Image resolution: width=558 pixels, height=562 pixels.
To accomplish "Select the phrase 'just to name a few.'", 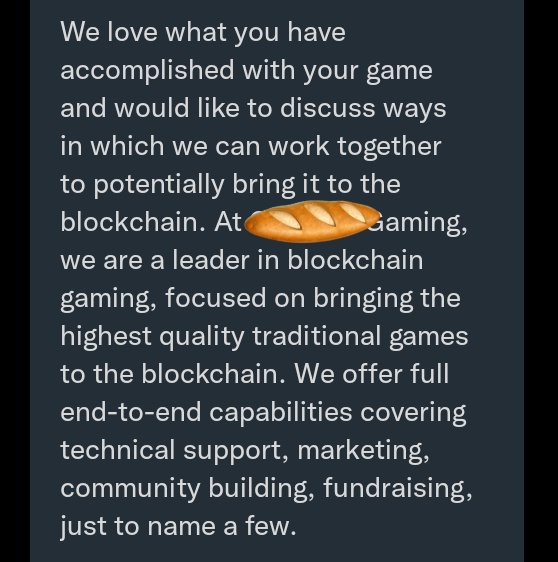I will [178, 527].
